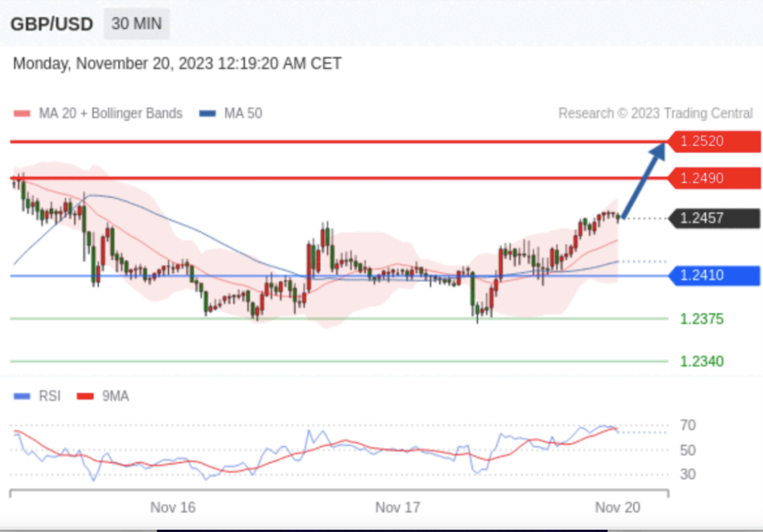
Task: Toggle the 9MA legend entry
Action: click(103, 396)
